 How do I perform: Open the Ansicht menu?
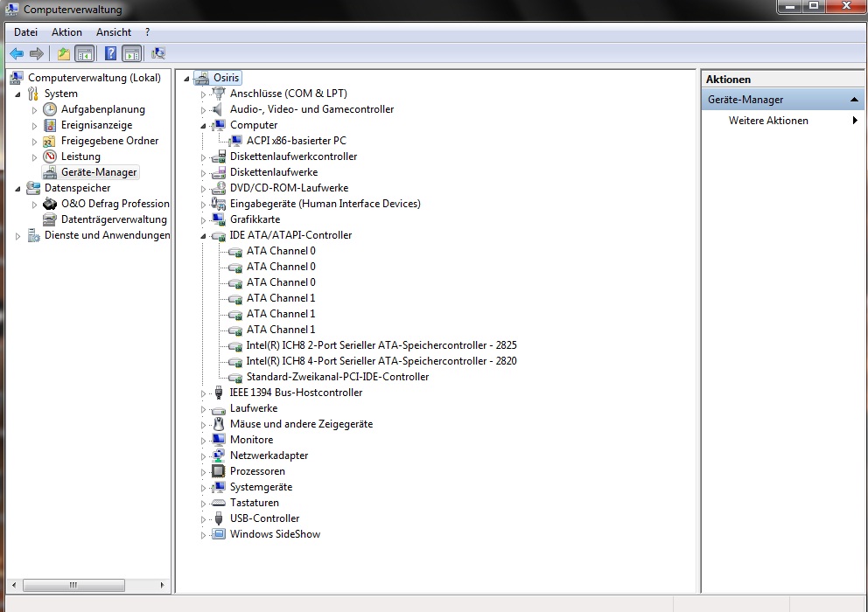click(x=114, y=32)
